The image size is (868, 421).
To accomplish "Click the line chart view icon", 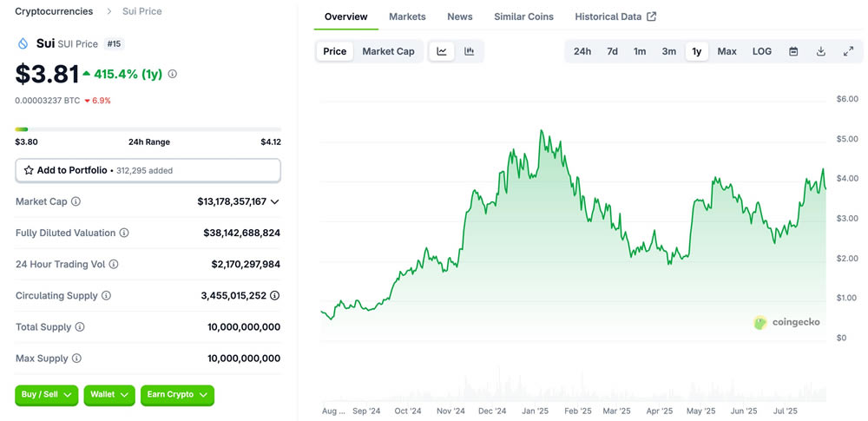I will pyautogui.click(x=442, y=51).
